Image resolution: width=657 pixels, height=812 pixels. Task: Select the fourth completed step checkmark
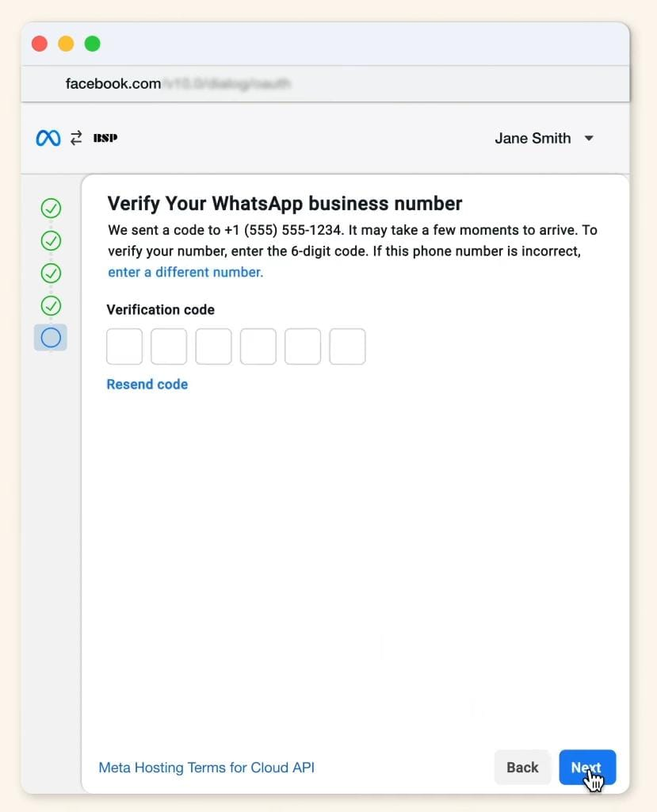click(x=51, y=305)
